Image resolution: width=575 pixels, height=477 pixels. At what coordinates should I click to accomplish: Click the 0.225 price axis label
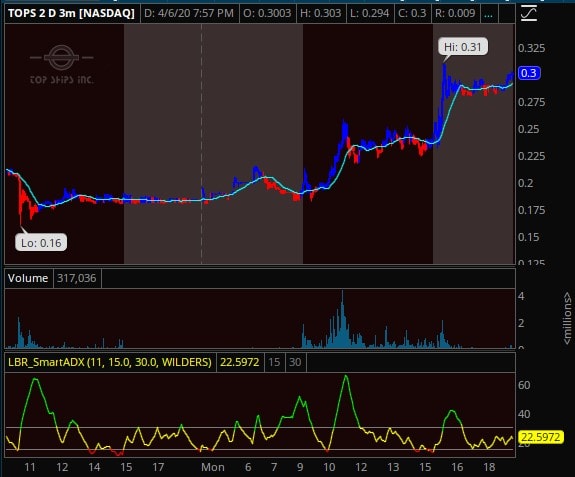[531, 156]
